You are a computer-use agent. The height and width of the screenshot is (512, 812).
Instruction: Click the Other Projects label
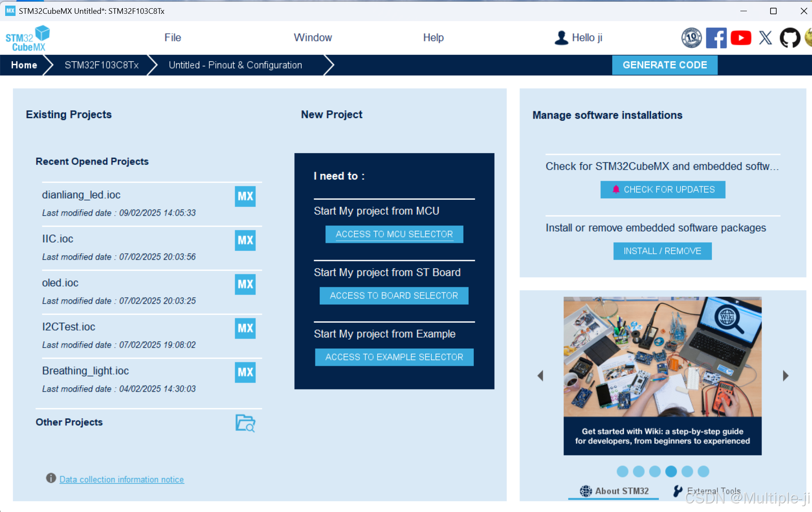click(x=69, y=422)
